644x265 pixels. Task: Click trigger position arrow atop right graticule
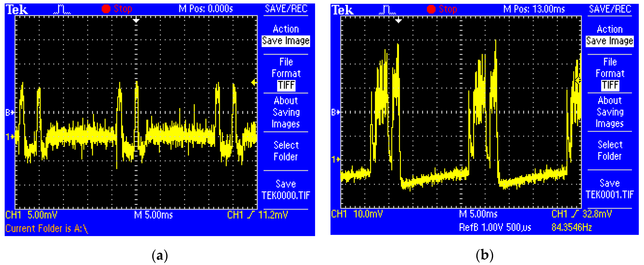coord(398,20)
